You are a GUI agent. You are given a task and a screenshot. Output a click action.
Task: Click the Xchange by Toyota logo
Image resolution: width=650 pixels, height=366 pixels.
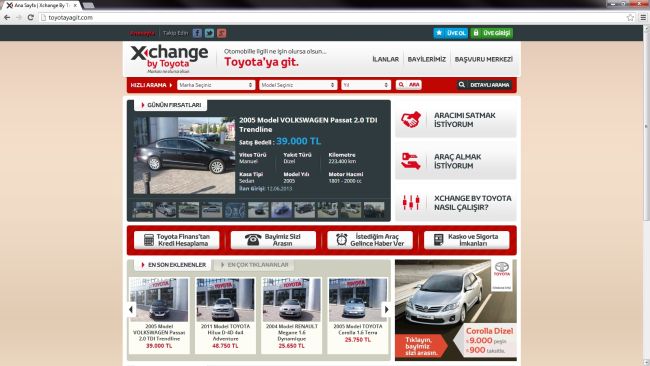[x=169, y=59]
